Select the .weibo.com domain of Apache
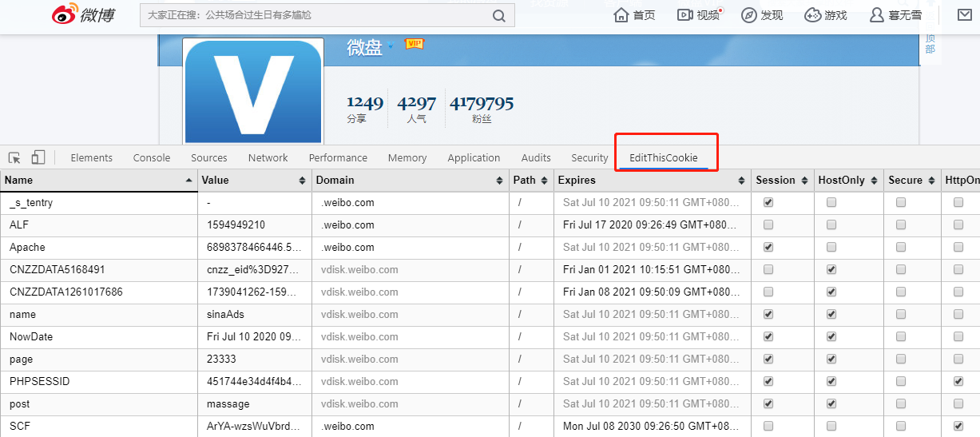Viewport: 980px width, 437px height. click(x=410, y=248)
